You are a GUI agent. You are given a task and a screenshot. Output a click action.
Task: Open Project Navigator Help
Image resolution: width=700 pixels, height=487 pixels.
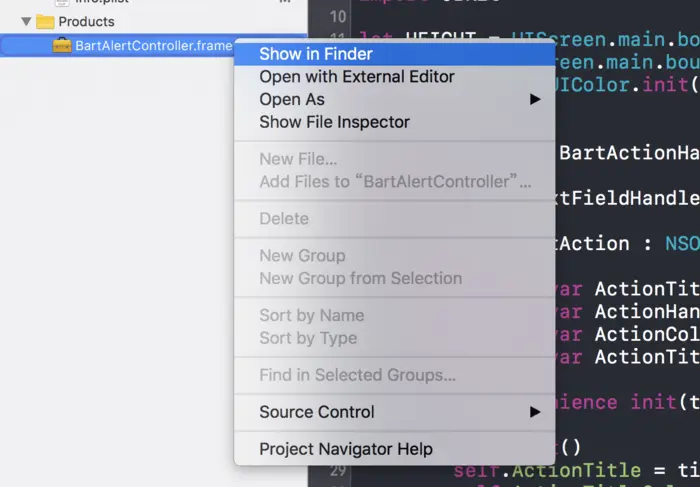346,449
